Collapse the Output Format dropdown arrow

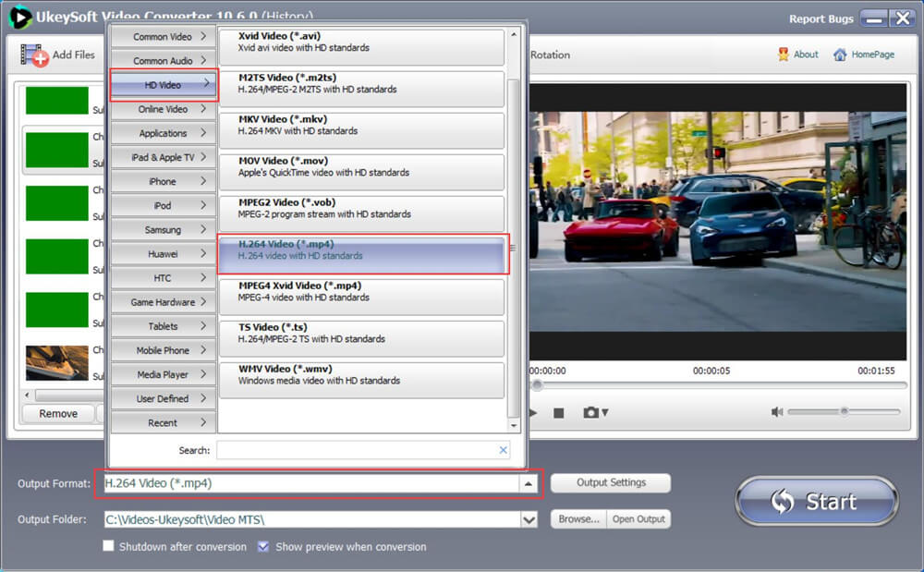point(528,483)
